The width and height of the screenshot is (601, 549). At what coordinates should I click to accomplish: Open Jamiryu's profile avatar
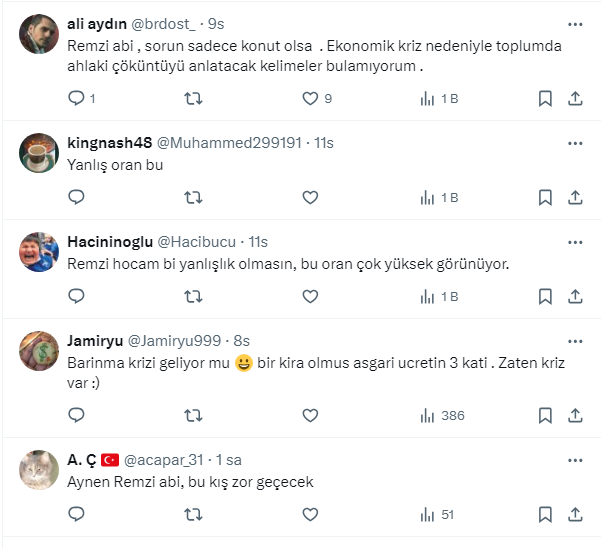pos(38,350)
